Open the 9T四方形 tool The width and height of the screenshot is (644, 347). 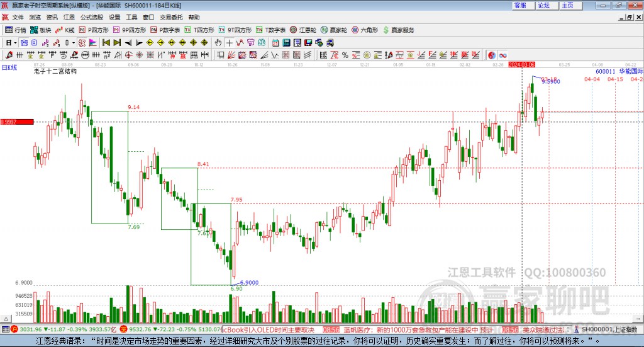tap(235, 30)
